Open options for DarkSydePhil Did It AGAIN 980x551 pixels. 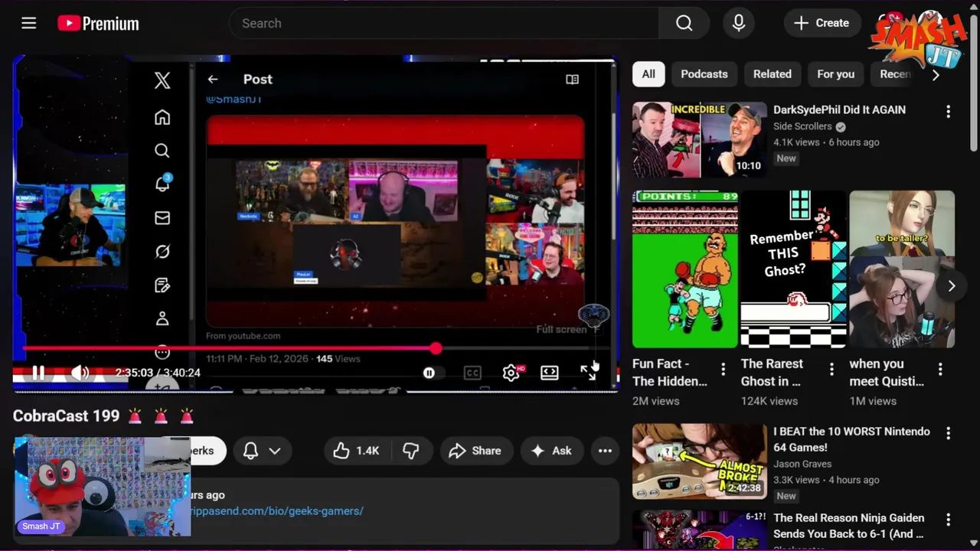pos(948,112)
